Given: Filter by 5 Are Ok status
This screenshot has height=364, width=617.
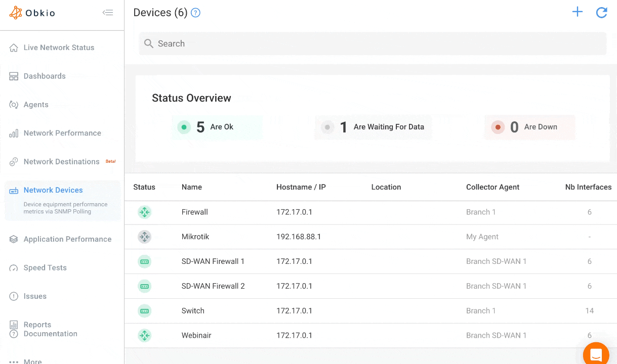Looking at the screenshot, I should 217,127.
